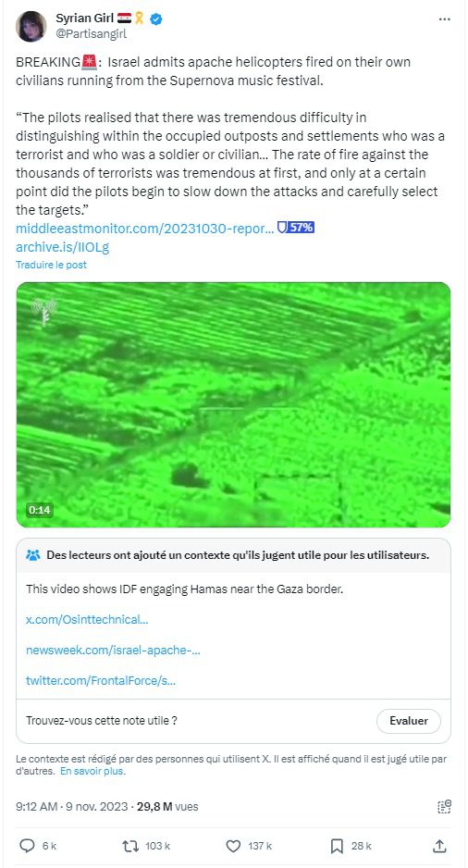
Task: Open the middleeastmonitor.com article link
Action: (x=144, y=228)
